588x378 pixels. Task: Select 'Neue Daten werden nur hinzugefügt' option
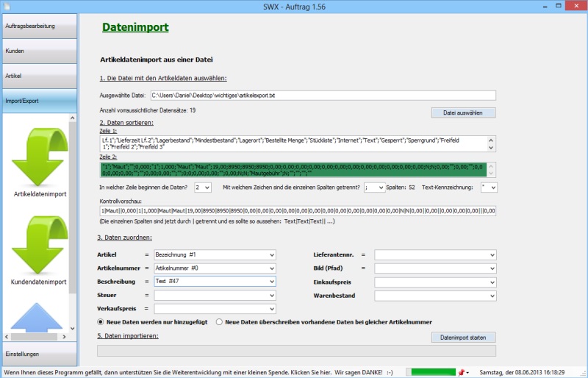(x=101, y=322)
